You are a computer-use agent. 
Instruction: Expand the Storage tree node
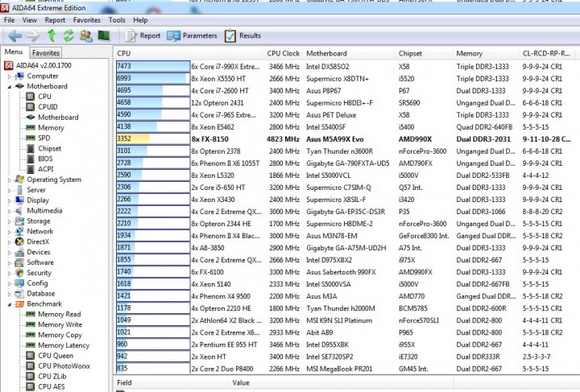pos(10,221)
